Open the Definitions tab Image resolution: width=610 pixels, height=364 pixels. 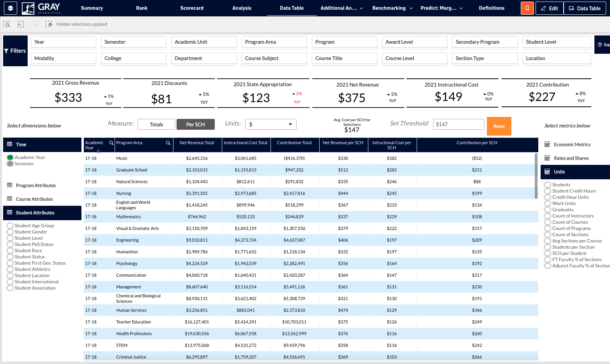(x=492, y=8)
